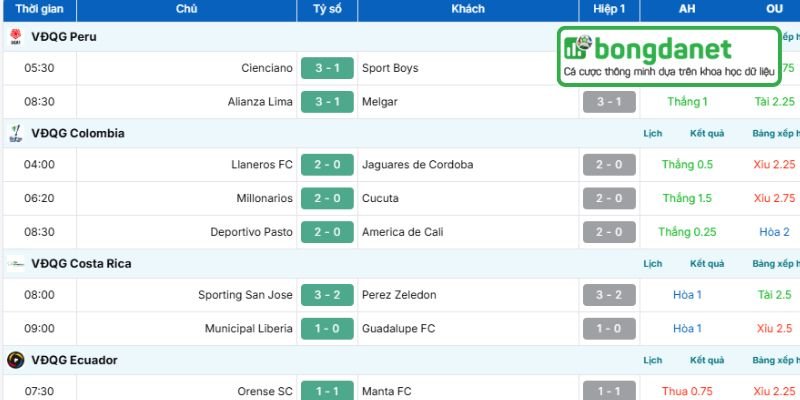Image resolution: width=800 pixels, height=400 pixels.
Task: Click the VĐQG Ecuador league logo
Action: point(15,360)
